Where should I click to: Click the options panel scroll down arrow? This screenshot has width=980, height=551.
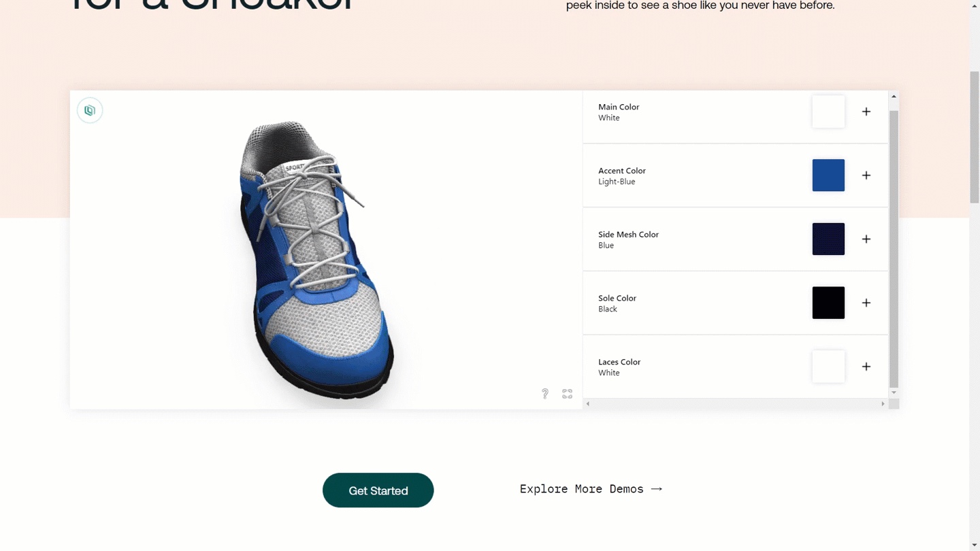tap(894, 393)
